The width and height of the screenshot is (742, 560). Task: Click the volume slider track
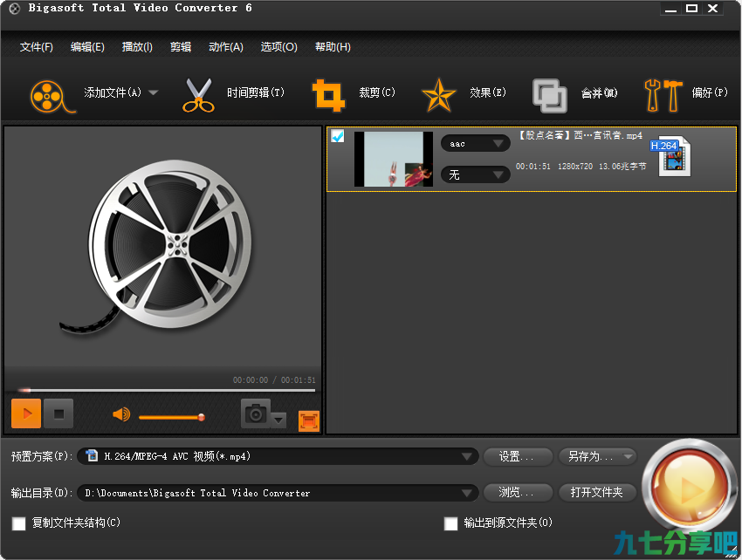point(171,417)
